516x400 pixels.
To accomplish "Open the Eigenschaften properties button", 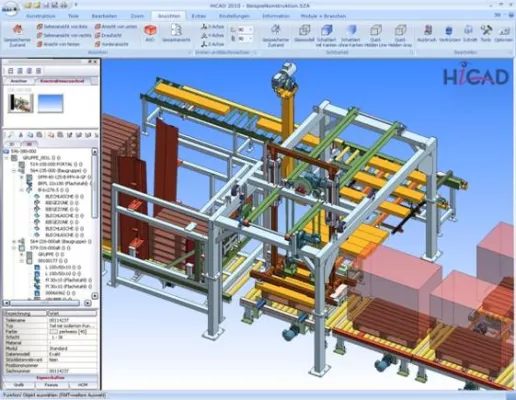I will (x=50, y=378).
